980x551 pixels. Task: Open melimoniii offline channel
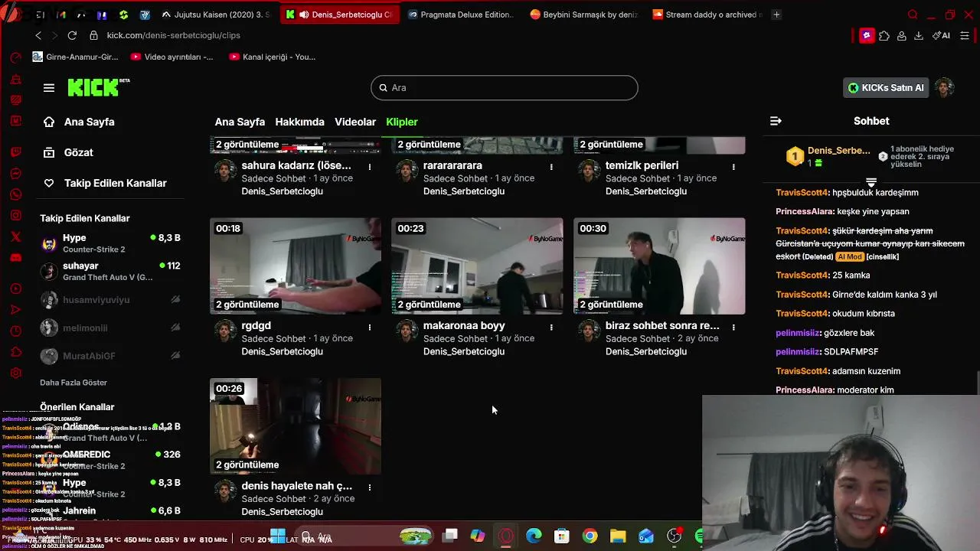(x=109, y=328)
